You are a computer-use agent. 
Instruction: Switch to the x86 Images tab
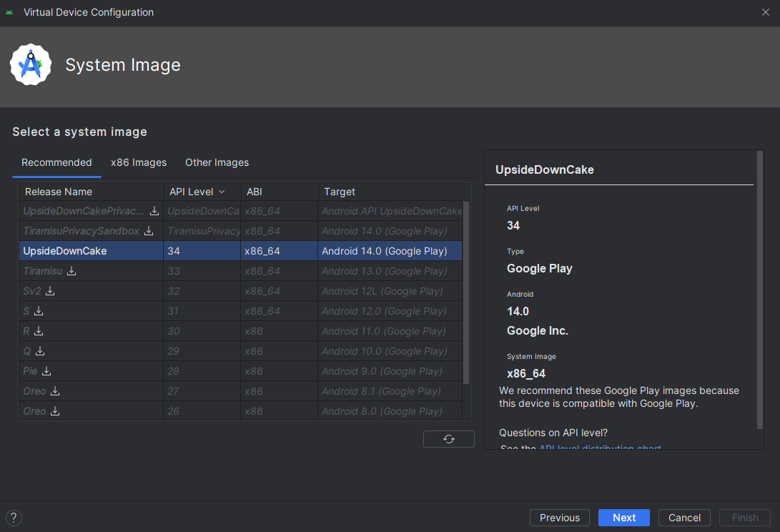click(139, 163)
